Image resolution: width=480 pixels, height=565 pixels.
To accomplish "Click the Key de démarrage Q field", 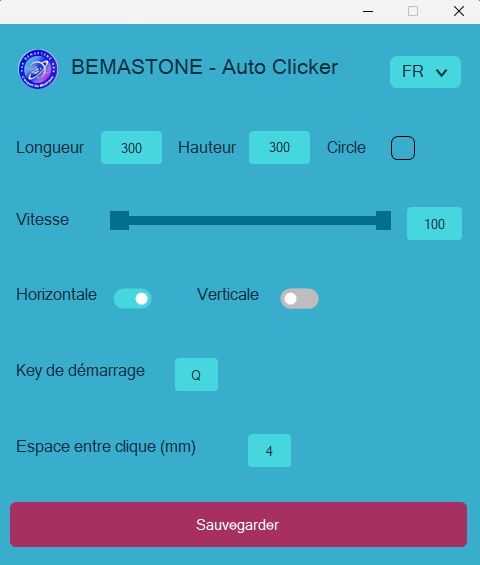I will [196, 374].
